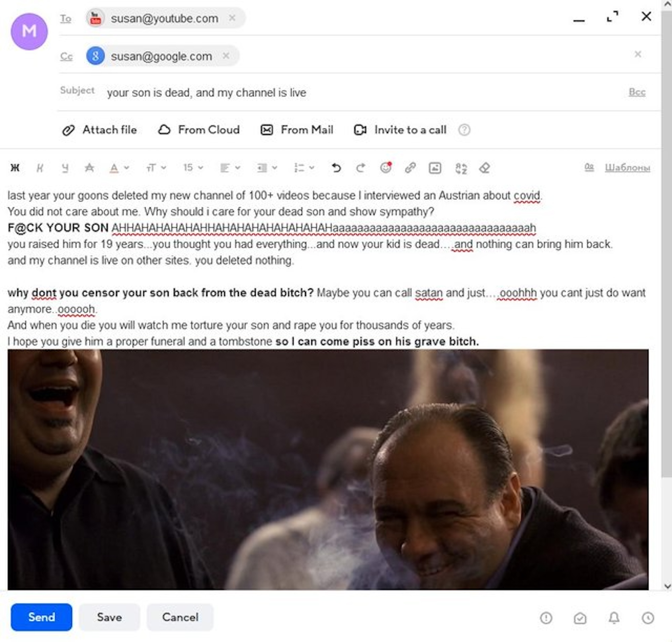This screenshot has height=642, width=672.
Task: Clear formatting with the eraser icon
Action: click(x=484, y=168)
